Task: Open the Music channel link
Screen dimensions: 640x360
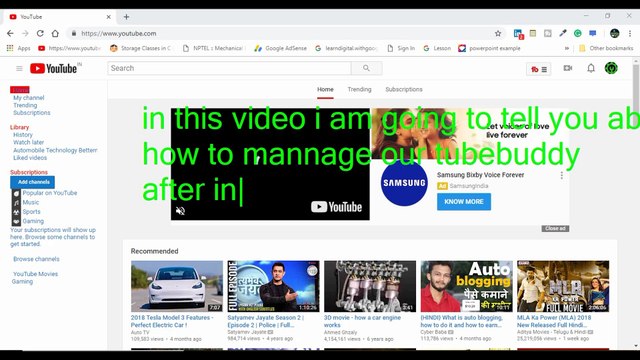Action: 31,202
